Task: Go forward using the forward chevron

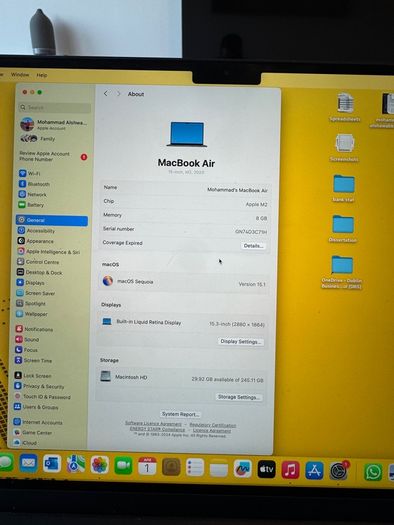Action: [118, 94]
